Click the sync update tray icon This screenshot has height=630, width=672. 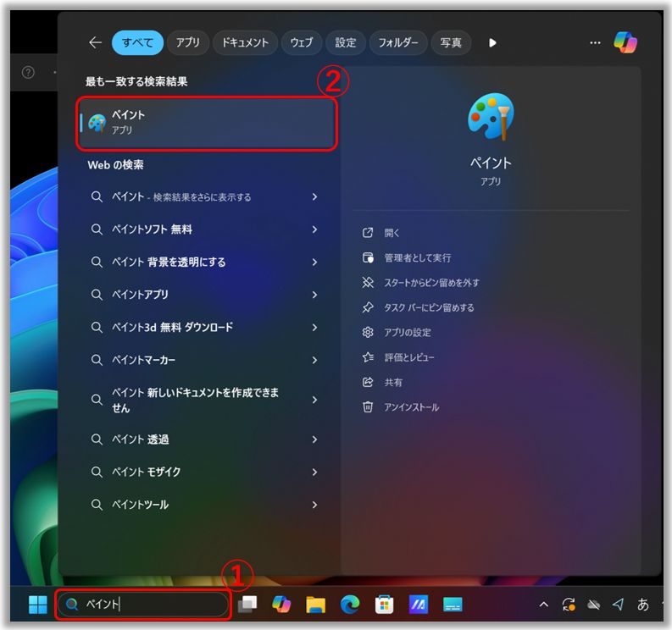(x=569, y=605)
